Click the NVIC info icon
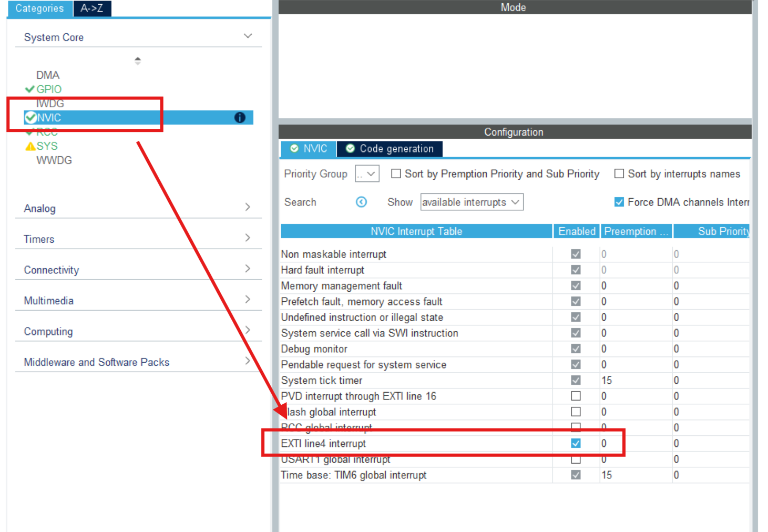The image size is (768, 532). click(240, 117)
